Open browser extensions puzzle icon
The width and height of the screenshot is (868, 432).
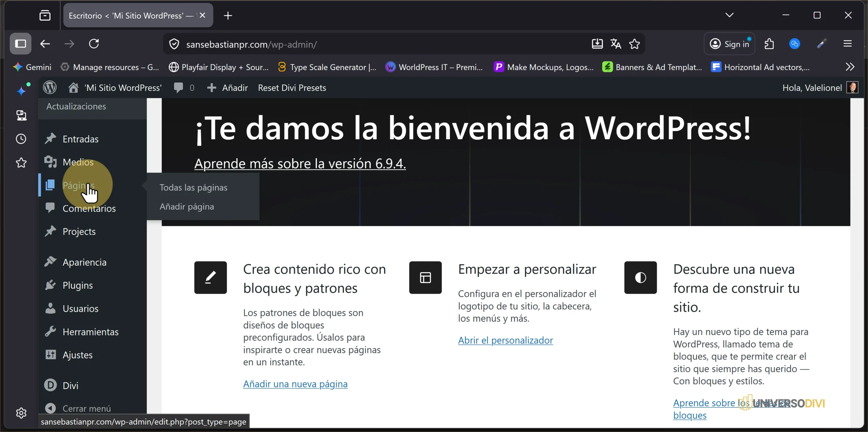coord(769,44)
